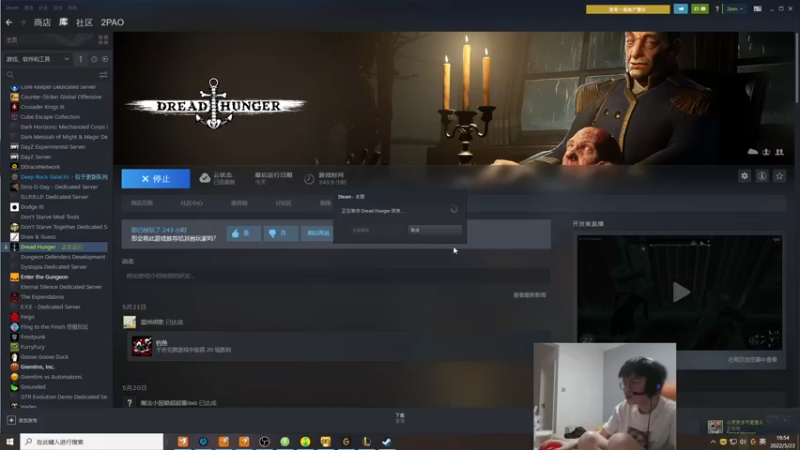Expand the 游戏、软件和工具 filter dropdown
Screen dimensions: 800x450
click(x=38, y=59)
